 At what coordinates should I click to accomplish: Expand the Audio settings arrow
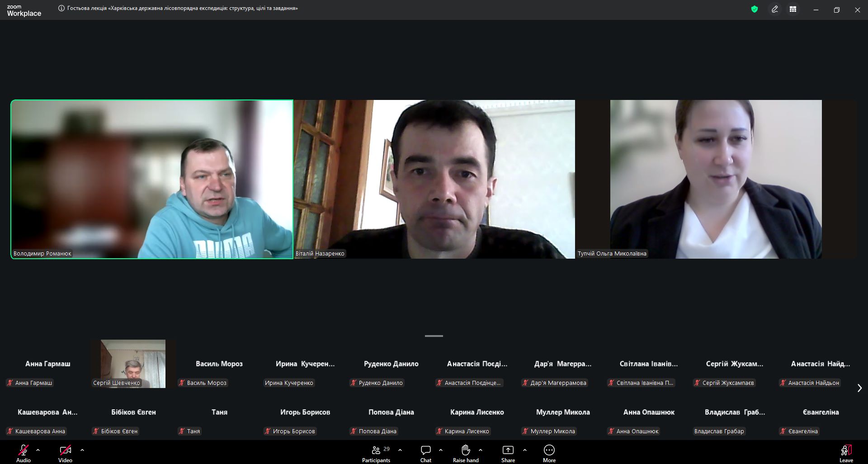(38, 450)
